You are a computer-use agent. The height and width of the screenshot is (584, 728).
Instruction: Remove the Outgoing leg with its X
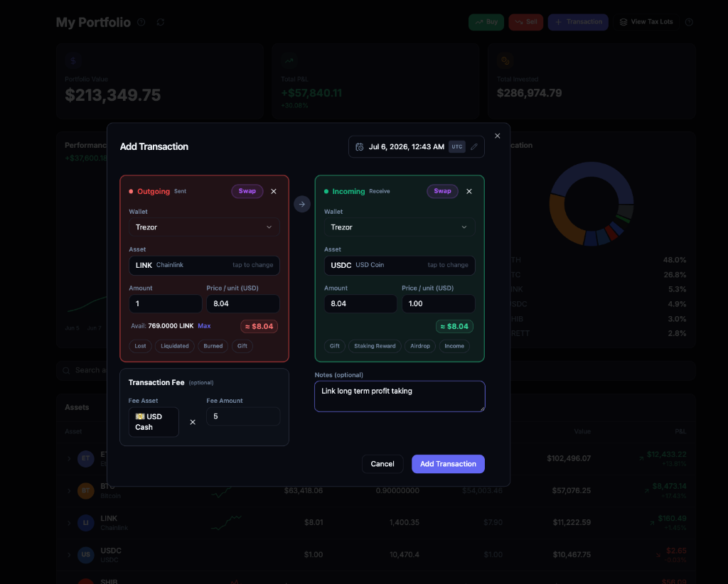pyautogui.click(x=274, y=191)
